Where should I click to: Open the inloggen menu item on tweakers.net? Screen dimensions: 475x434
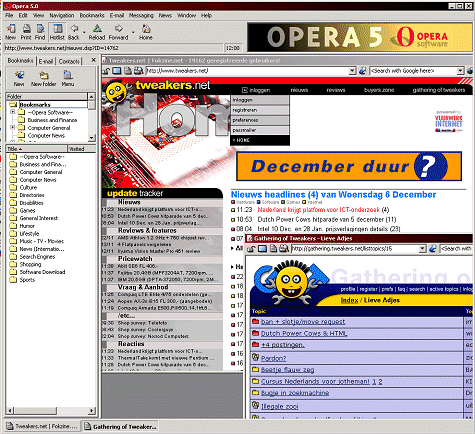point(256,90)
